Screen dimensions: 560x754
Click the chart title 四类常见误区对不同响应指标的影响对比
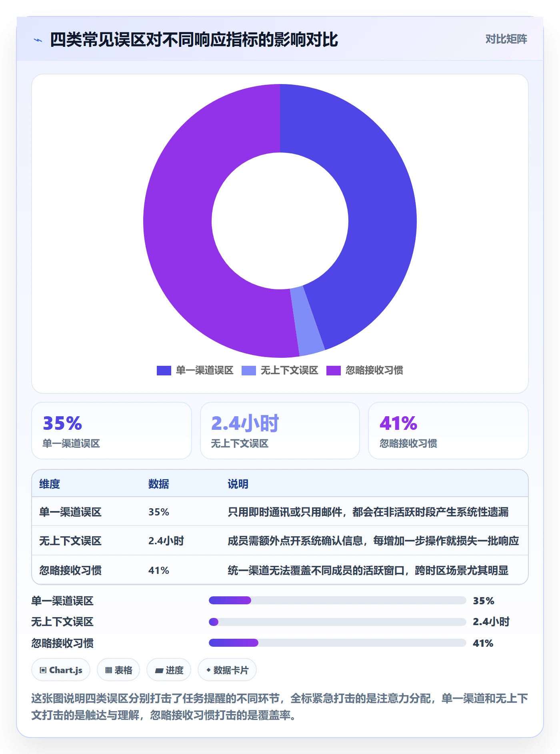(194, 40)
